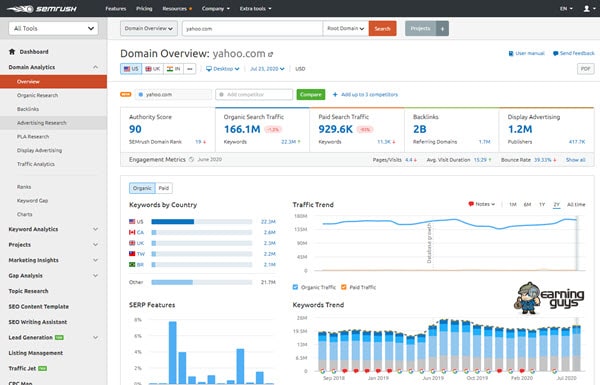Go to Organic Research
Screen dimensions: 600x385
pyautogui.click(x=38, y=95)
